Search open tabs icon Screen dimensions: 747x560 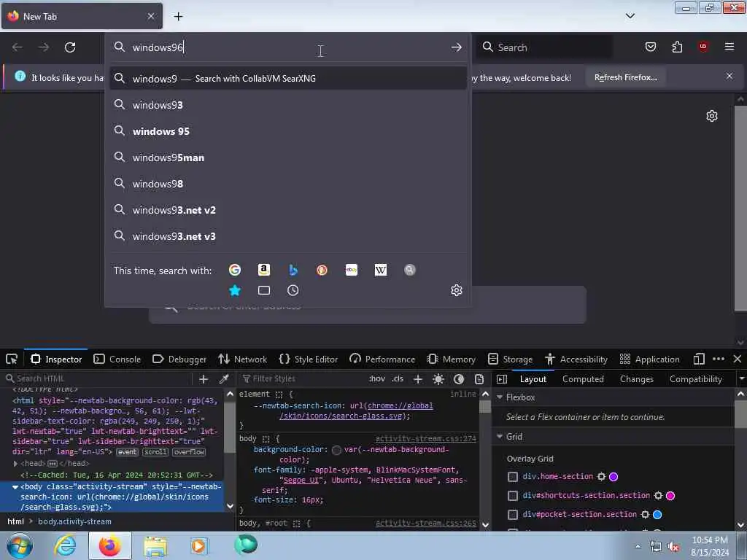click(x=264, y=290)
